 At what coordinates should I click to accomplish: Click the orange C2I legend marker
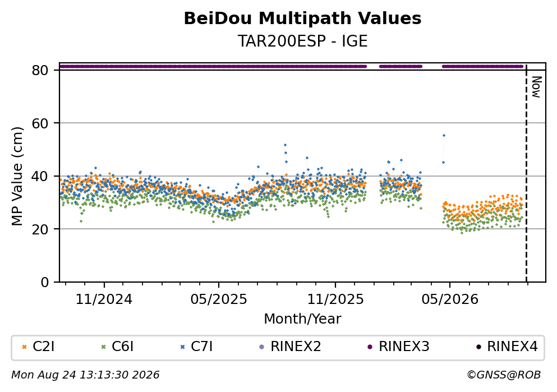click(x=24, y=347)
